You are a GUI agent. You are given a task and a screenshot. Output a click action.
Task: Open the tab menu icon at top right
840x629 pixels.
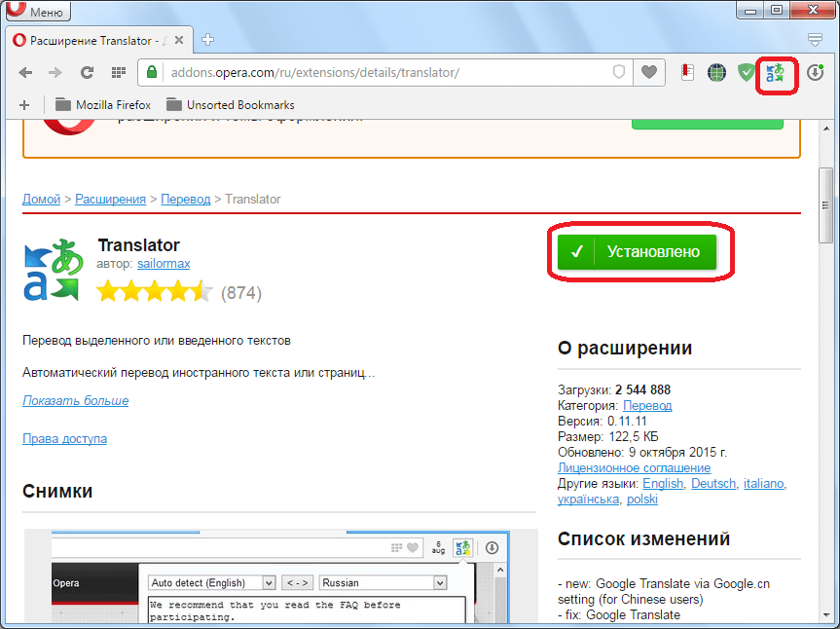point(815,40)
